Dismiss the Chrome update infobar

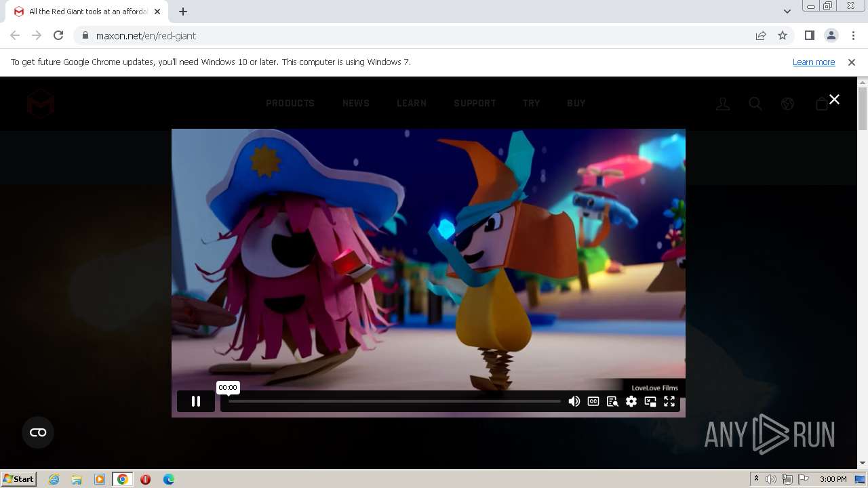(x=852, y=62)
